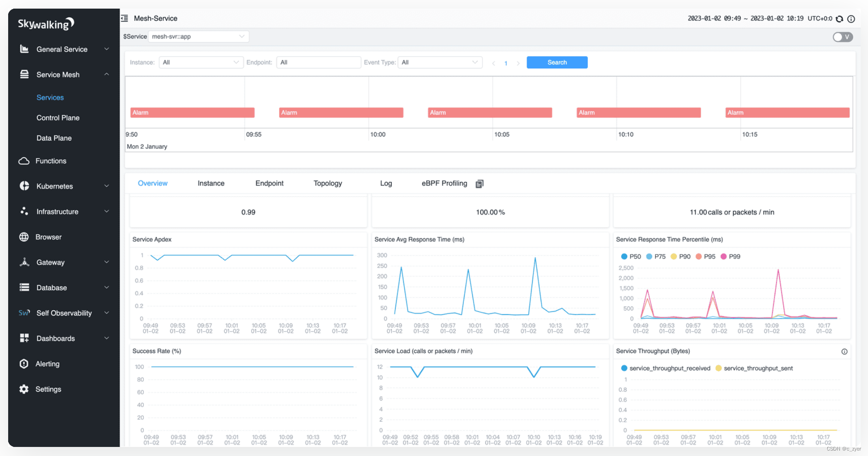Toggle P50 legend series
The image size is (868, 456).
point(631,257)
